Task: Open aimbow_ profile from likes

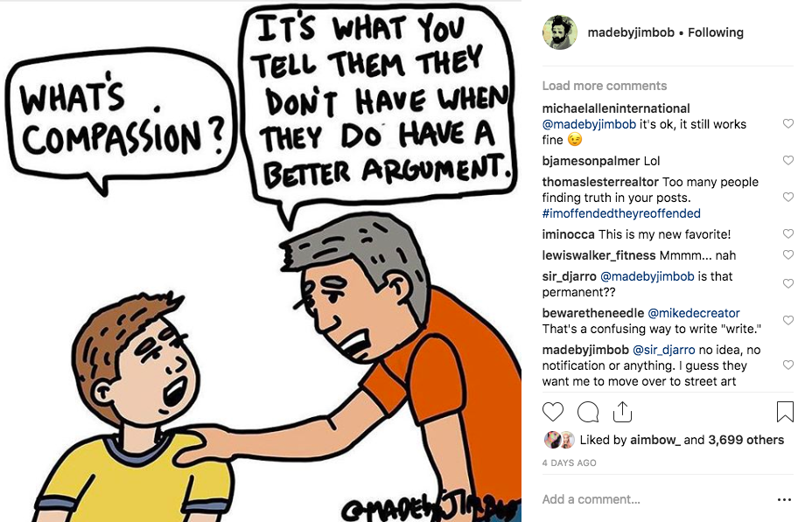Action: [x=655, y=440]
